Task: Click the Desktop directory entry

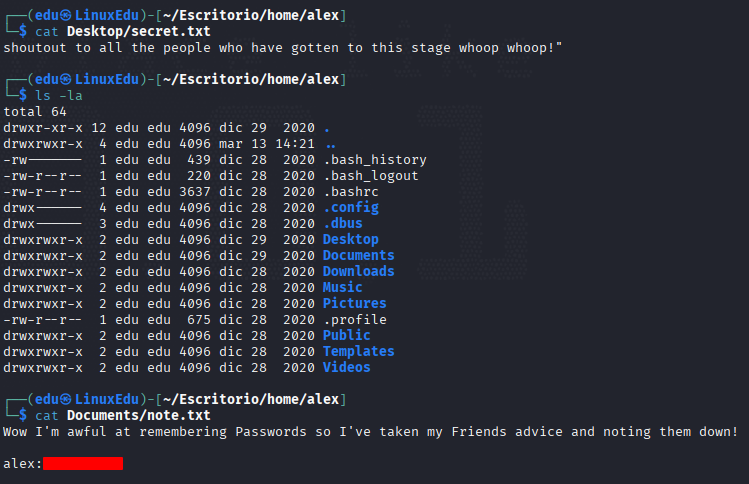Action: click(x=351, y=239)
